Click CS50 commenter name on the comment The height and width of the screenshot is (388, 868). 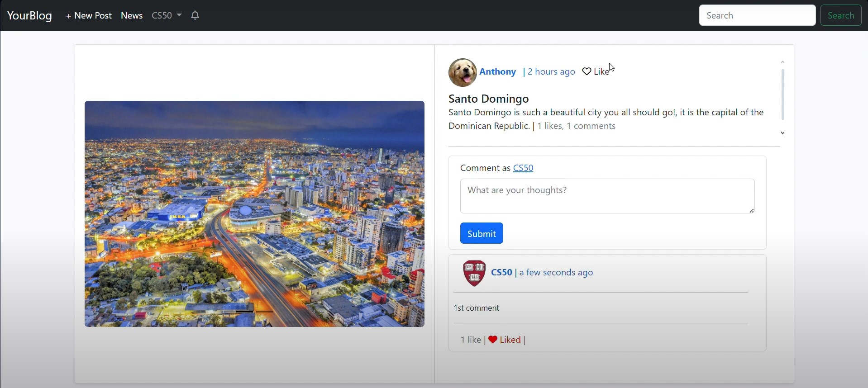(501, 273)
